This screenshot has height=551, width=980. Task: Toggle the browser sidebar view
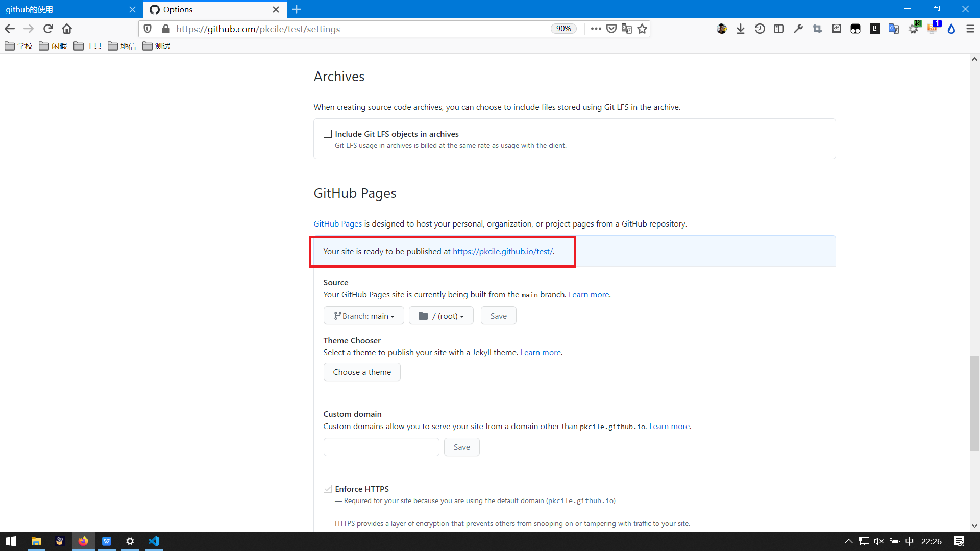(779, 29)
